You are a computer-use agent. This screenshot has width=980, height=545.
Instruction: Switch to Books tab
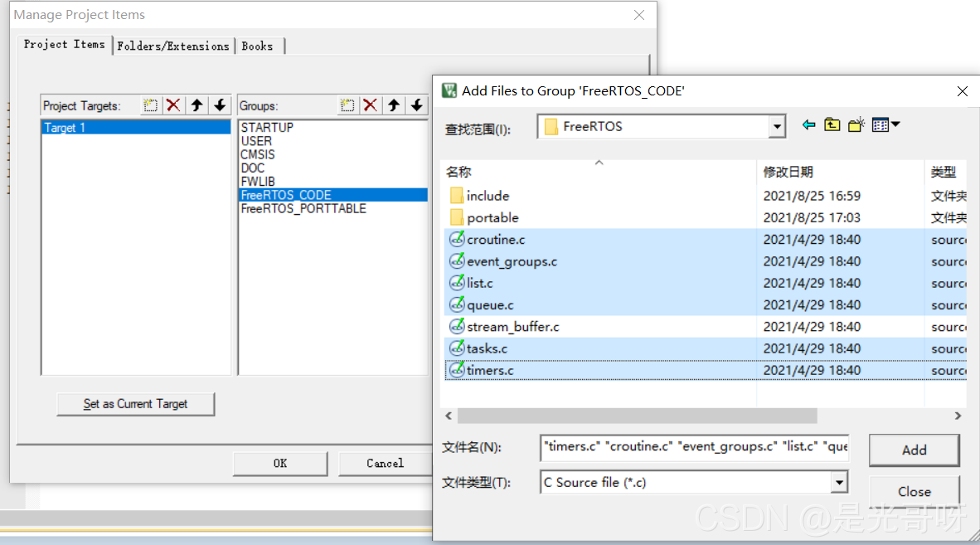coord(258,46)
